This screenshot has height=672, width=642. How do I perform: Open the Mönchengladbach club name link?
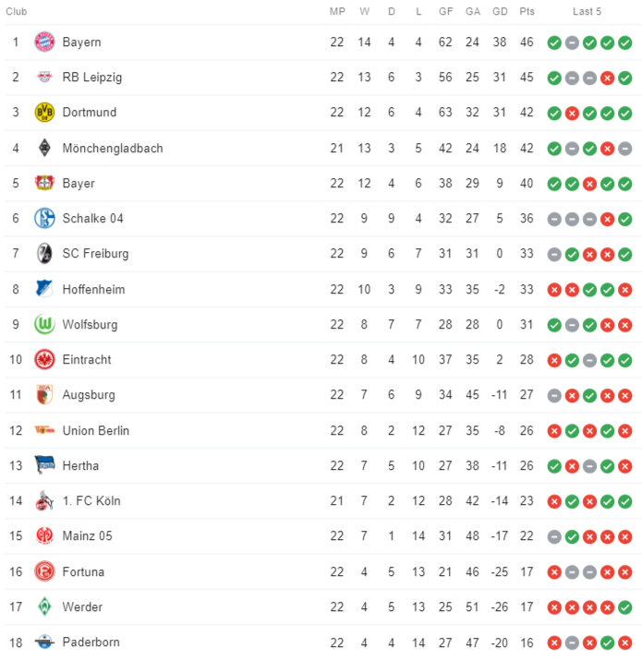point(113,149)
